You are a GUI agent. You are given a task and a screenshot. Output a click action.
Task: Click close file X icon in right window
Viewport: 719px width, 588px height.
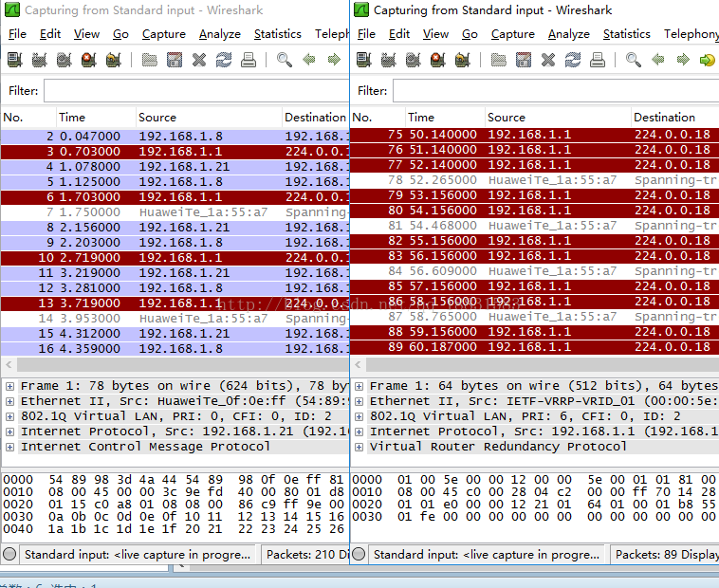pos(548,60)
